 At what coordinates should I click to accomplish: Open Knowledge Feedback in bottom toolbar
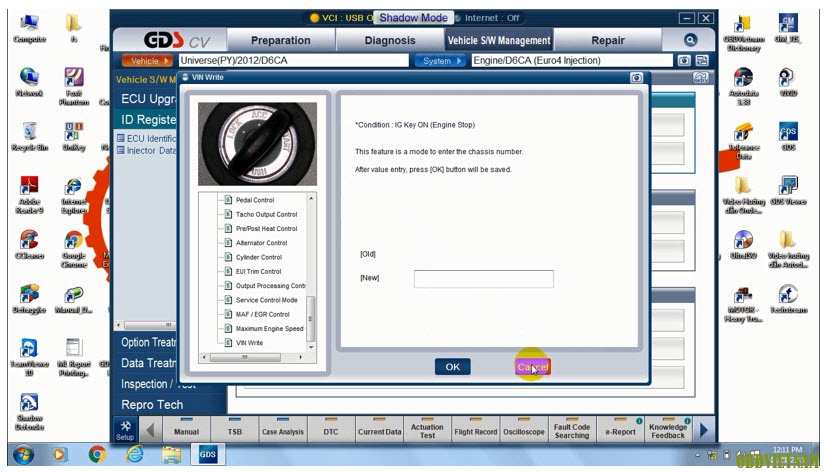pyautogui.click(x=668, y=430)
